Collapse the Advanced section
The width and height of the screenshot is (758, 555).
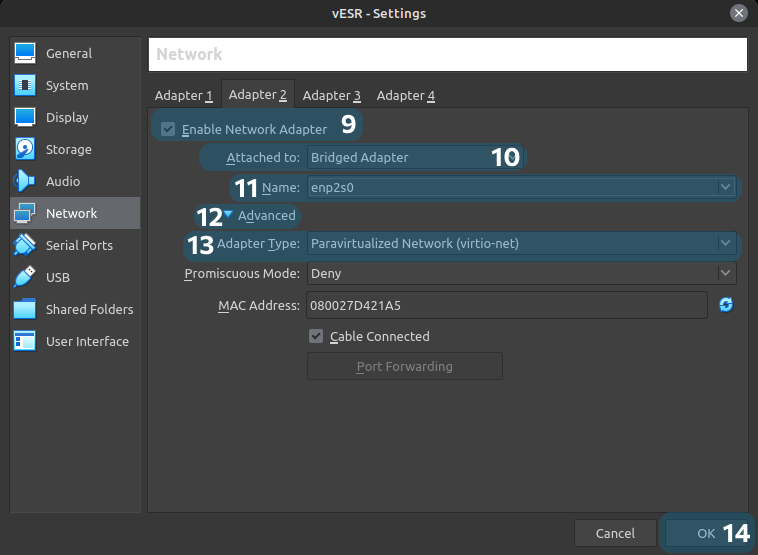[228, 215]
